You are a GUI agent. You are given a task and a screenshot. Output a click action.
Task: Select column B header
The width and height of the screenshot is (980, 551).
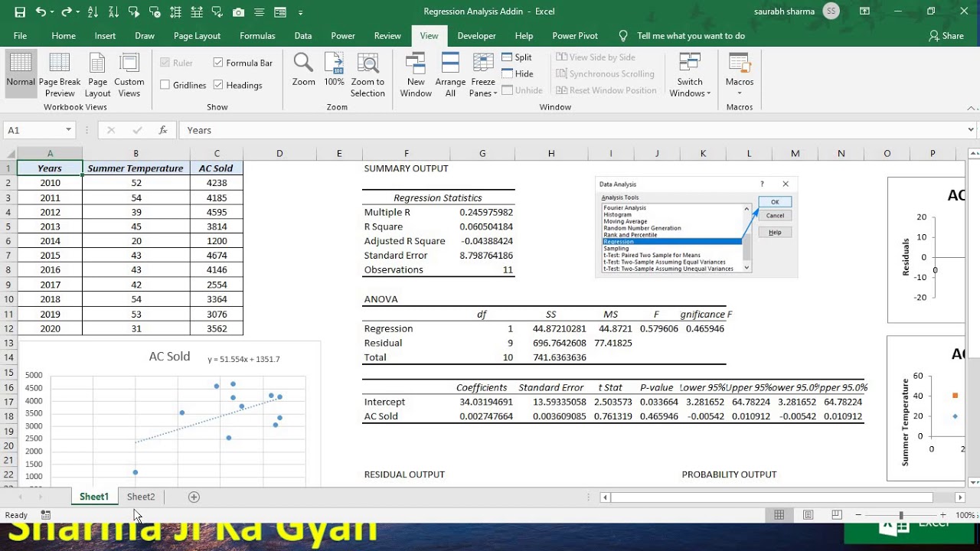[x=136, y=154]
